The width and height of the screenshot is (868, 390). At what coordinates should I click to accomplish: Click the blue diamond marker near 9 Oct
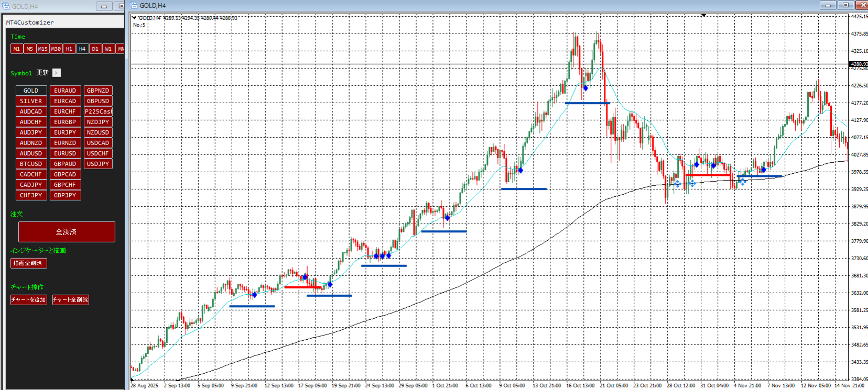coord(520,170)
